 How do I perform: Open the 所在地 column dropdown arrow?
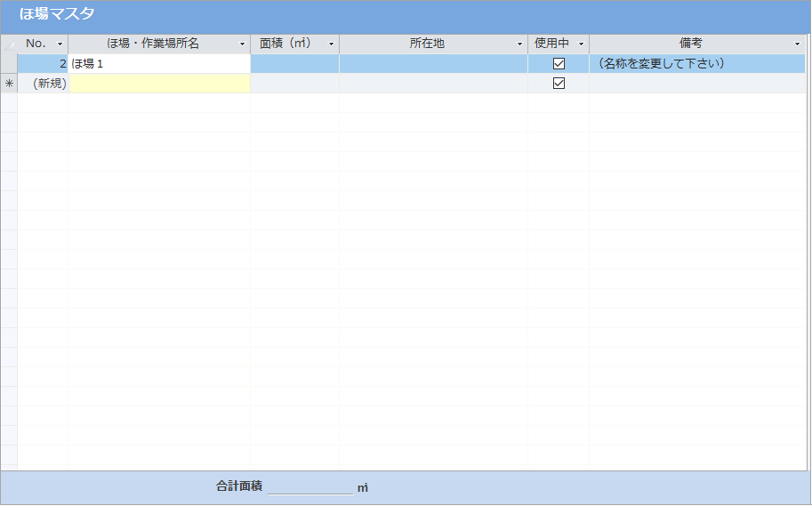tap(520, 44)
